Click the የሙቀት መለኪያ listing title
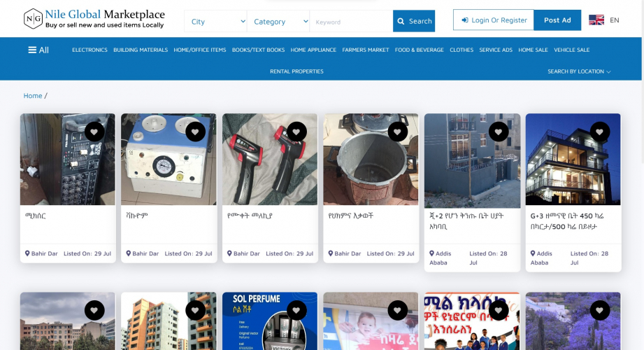The height and width of the screenshot is (350, 644). [250, 216]
